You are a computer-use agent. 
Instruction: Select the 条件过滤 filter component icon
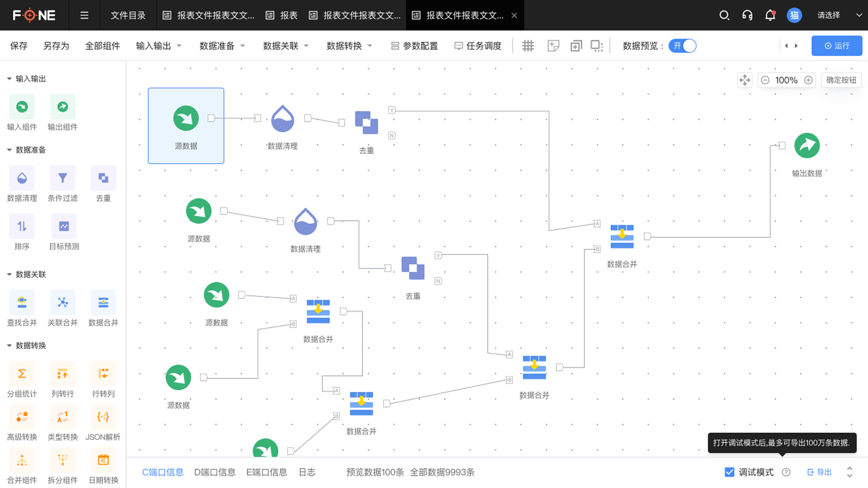tap(63, 179)
